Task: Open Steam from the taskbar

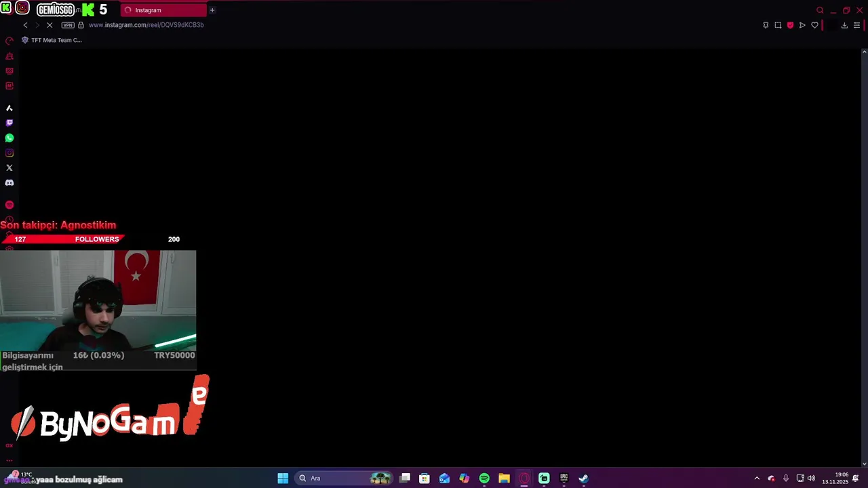Action: click(583, 479)
